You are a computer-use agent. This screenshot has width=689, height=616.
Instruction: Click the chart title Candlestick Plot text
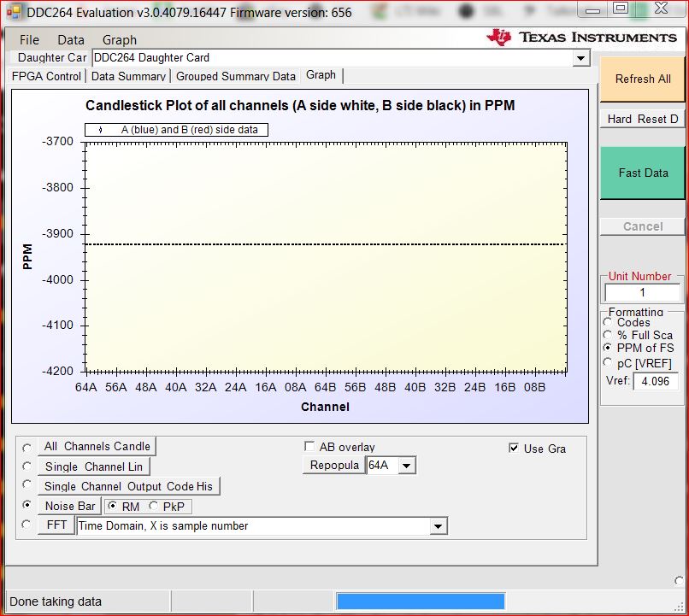300,105
